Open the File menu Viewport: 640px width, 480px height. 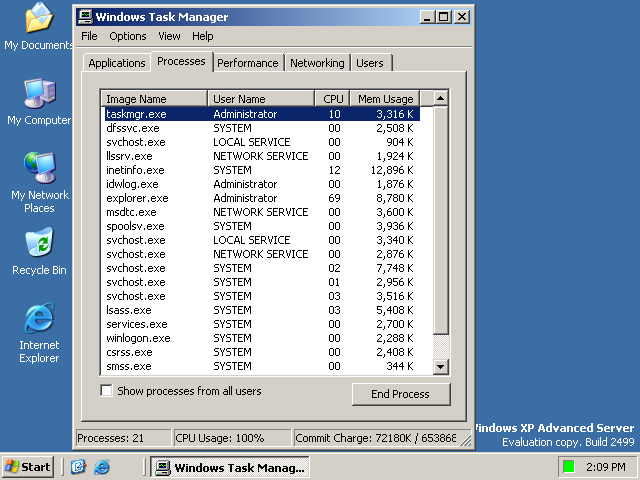point(89,36)
